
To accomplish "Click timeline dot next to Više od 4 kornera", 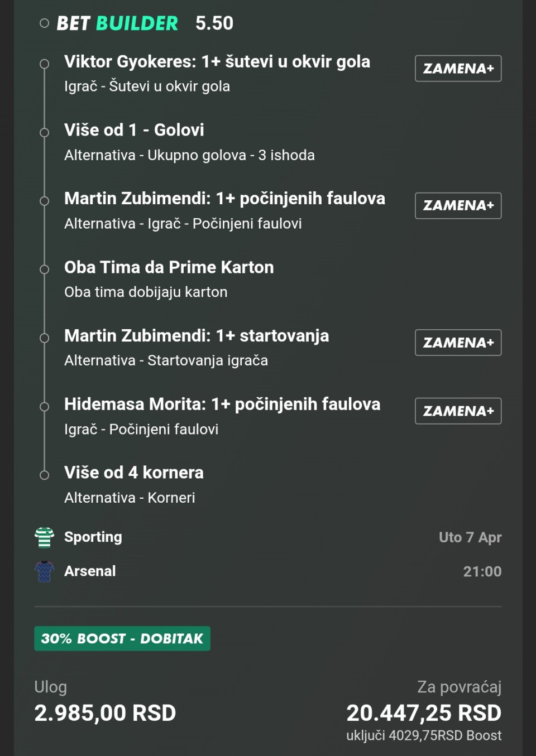I will 44,475.
